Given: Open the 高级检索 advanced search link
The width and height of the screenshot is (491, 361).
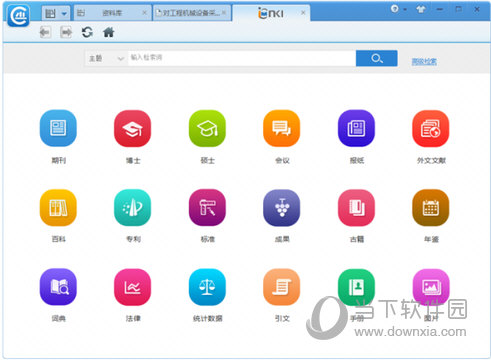Looking at the screenshot, I should (x=424, y=61).
